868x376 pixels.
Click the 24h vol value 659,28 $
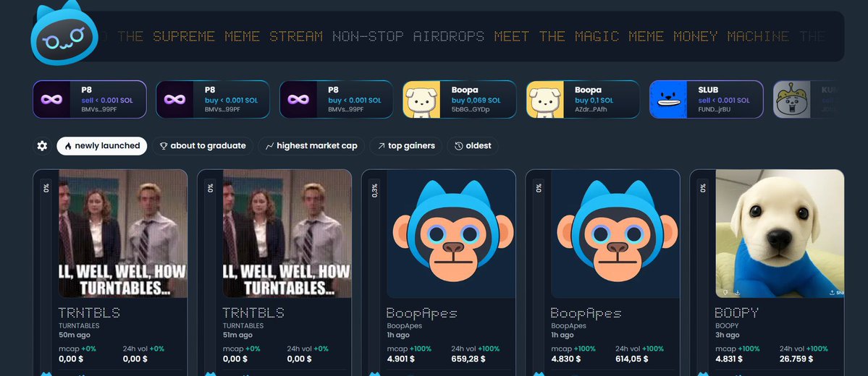[468, 359]
